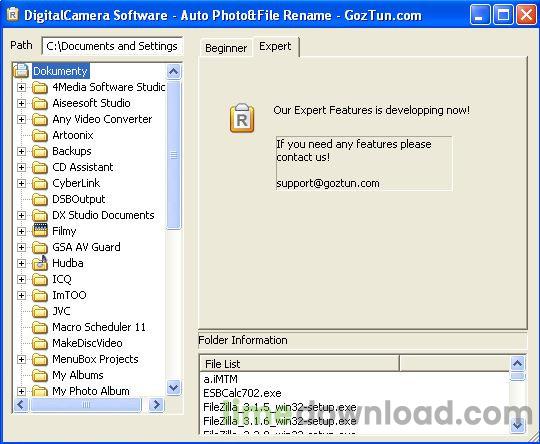
Task: Click the Hudba music folder icon
Action: click(x=40, y=263)
